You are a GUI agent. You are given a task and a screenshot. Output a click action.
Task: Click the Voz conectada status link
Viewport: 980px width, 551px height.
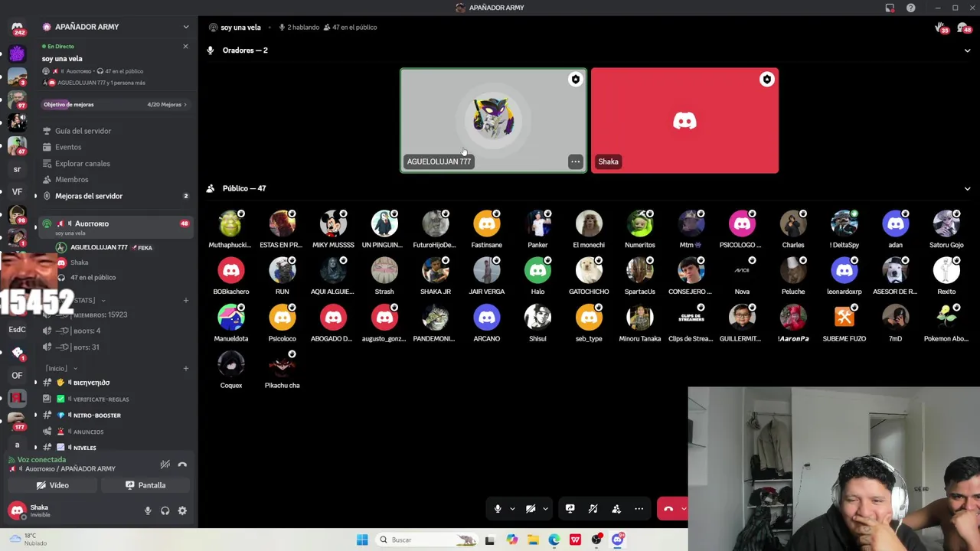coord(41,460)
